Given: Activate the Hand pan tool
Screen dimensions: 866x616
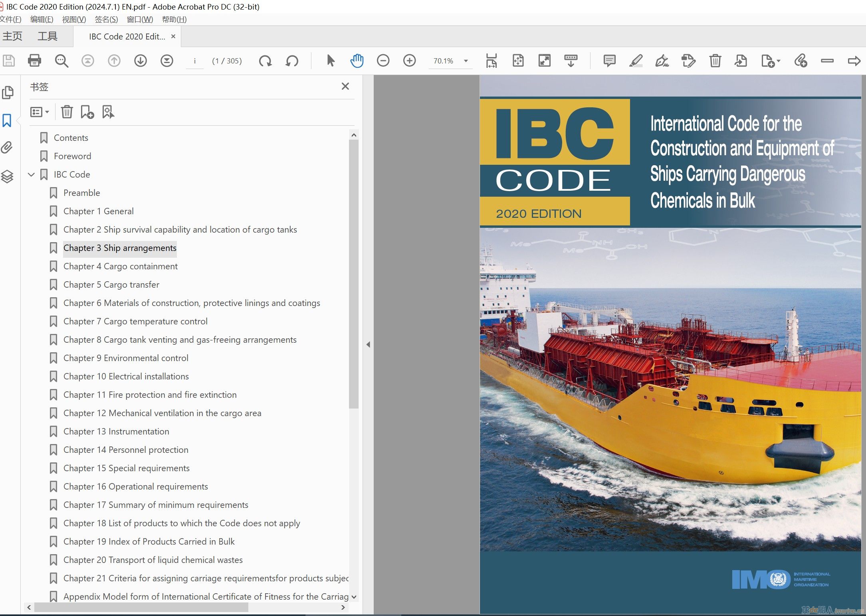Looking at the screenshot, I should [357, 61].
